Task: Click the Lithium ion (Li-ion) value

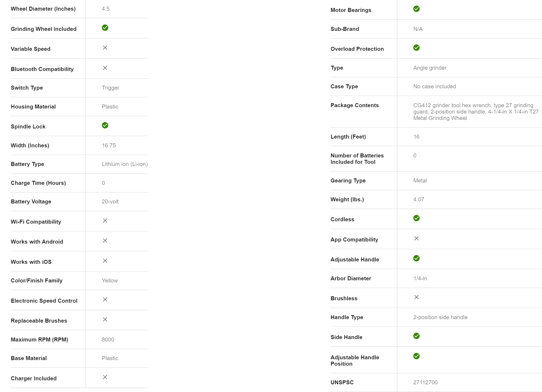Action: click(x=125, y=164)
